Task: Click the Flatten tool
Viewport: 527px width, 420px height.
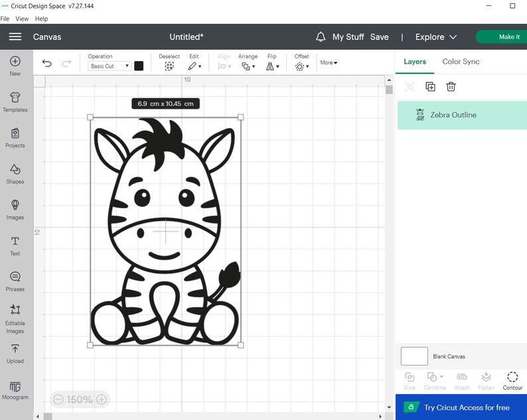Action: tap(487, 381)
